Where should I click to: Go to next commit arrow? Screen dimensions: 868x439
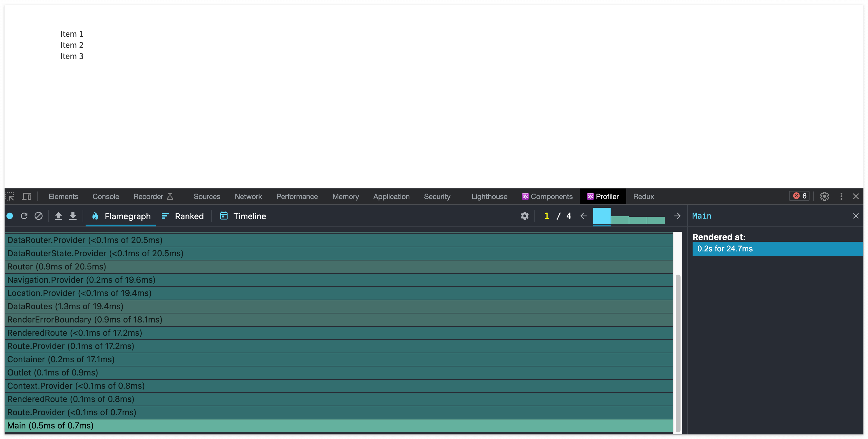click(x=677, y=216)
